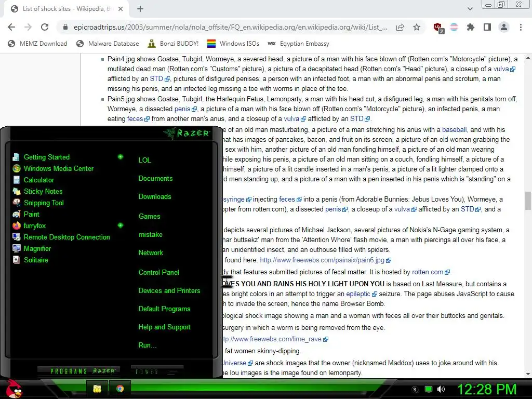
Task: Switch to Chrome in the taskbar
Action: pyautogui.click(x=120, y=389)
